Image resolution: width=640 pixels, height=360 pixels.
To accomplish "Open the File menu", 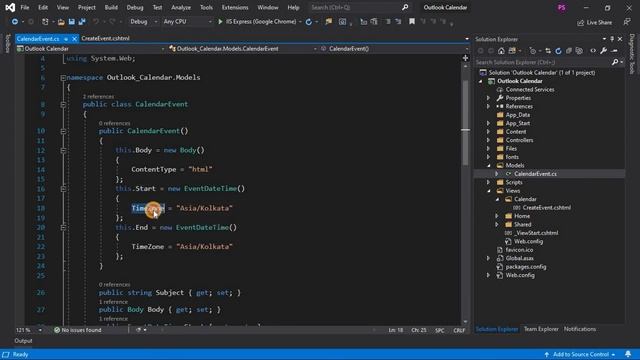I will click(x=24, y=7).
